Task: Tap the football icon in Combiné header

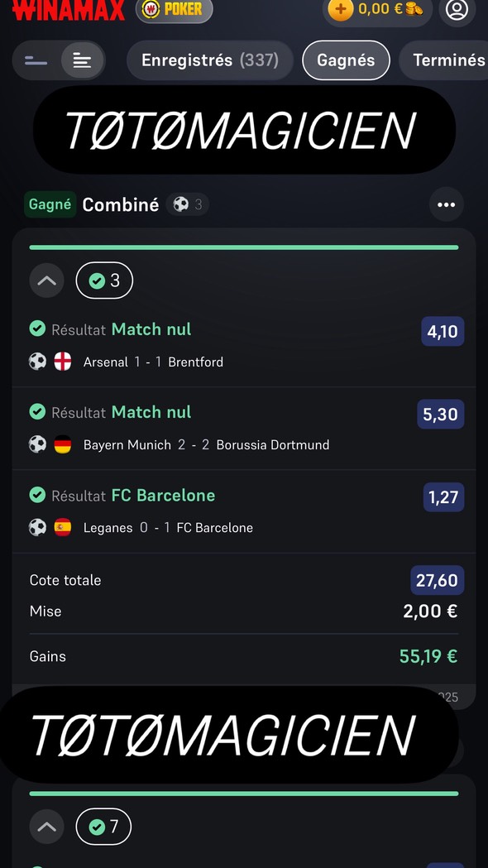Action: [181, 205]
